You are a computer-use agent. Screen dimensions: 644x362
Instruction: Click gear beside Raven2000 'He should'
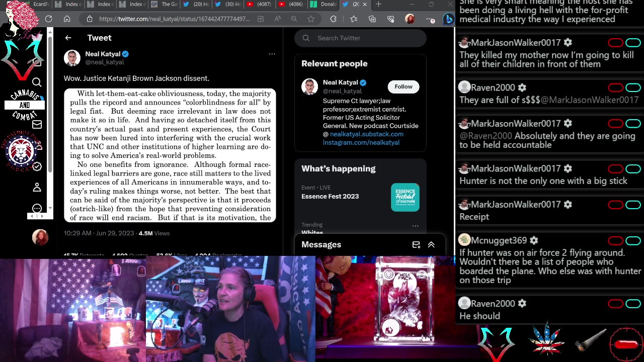pos(522,303)
